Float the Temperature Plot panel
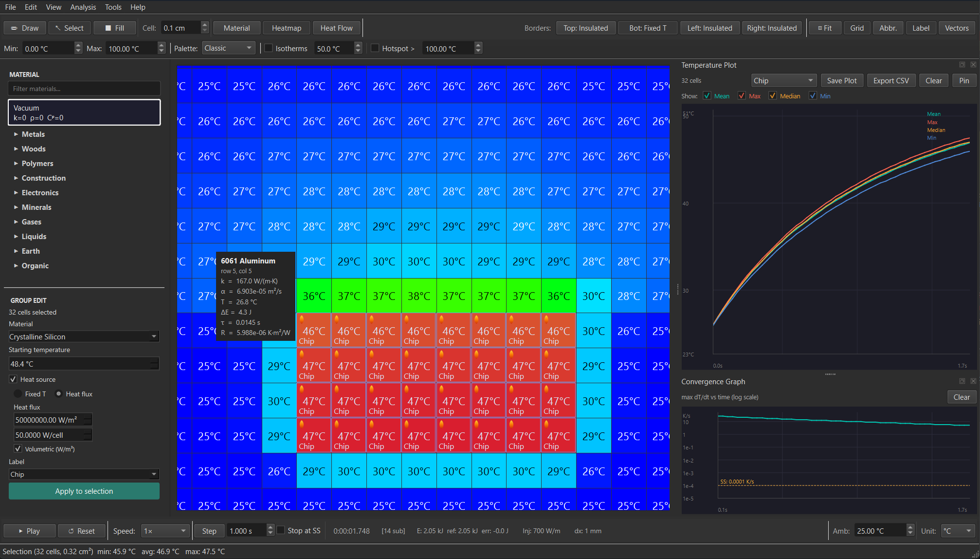Image resolution: width=980 pixels, height=559 pixels. (962, 65)
